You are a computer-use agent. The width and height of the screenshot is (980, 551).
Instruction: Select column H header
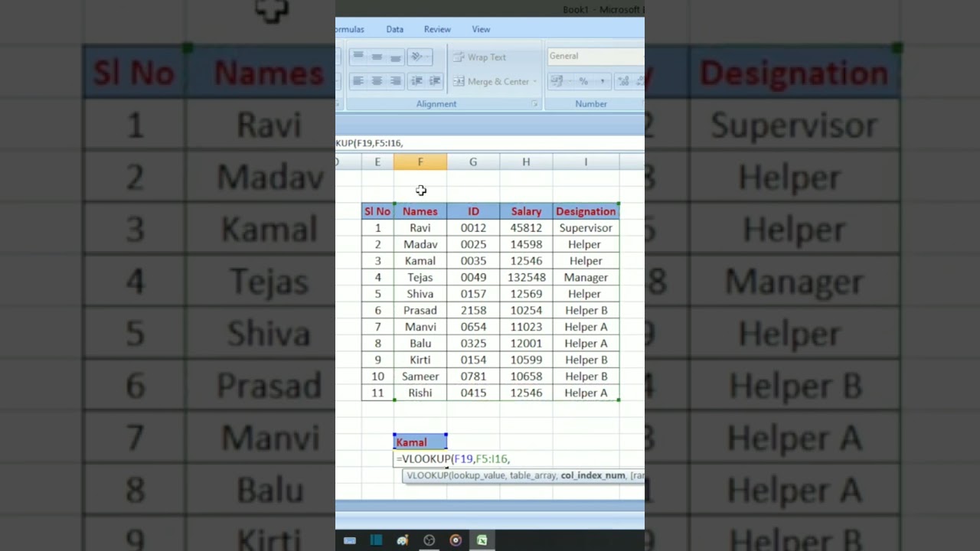526,162
